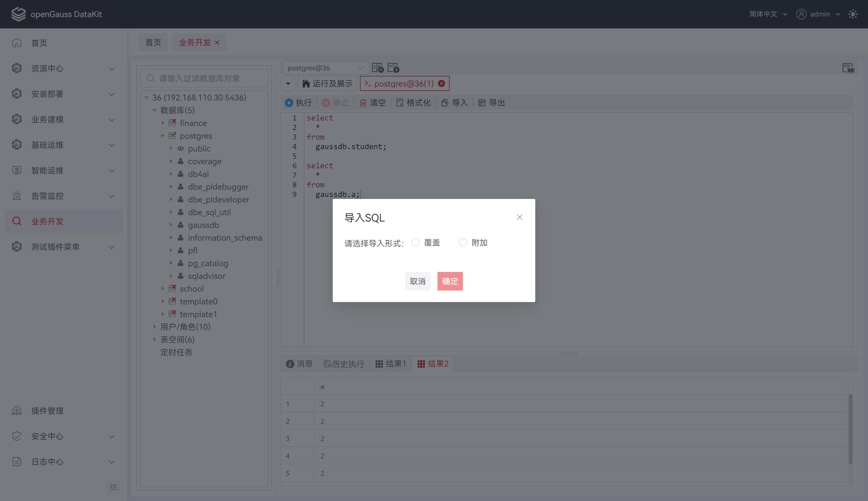Collapse the 数据库(5) tree node
868x501 pixels.
click(x=154, y=110)
